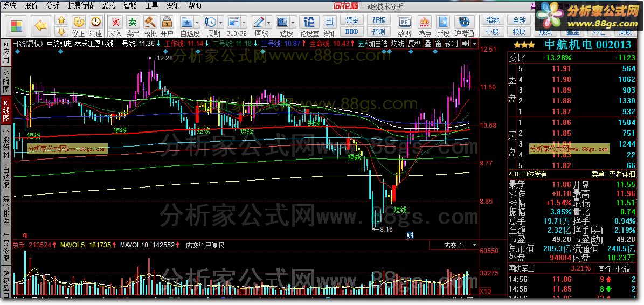The width and height of the screenshot is (644, 305).
Task: Click the 个股 button
Action: (x=493, y=32)
